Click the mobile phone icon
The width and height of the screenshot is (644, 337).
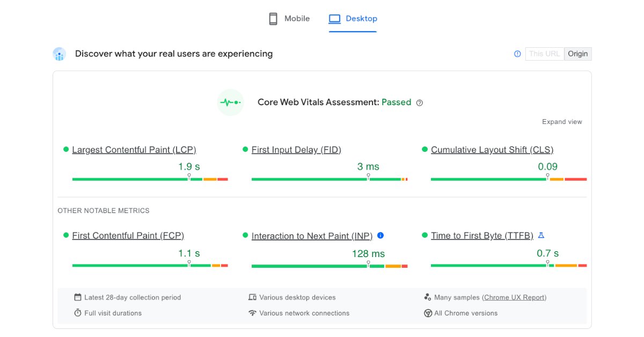[273, 19]
